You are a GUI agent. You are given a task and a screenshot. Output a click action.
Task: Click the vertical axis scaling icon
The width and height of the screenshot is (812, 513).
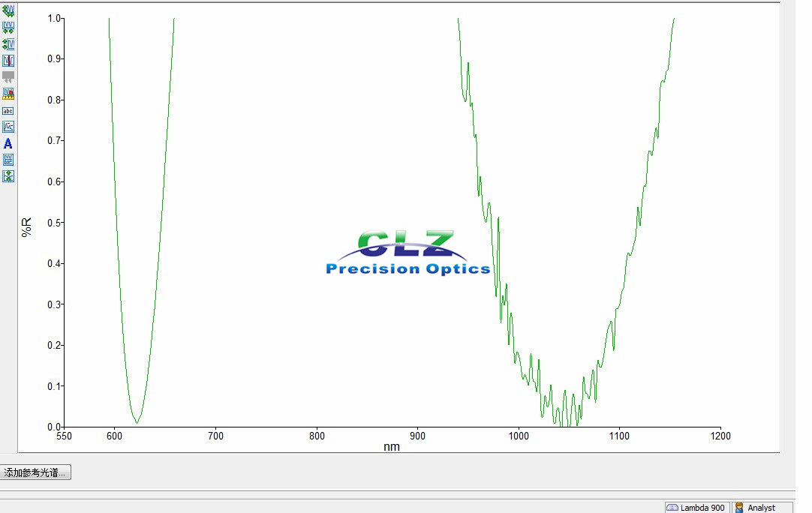click(8, 43)
